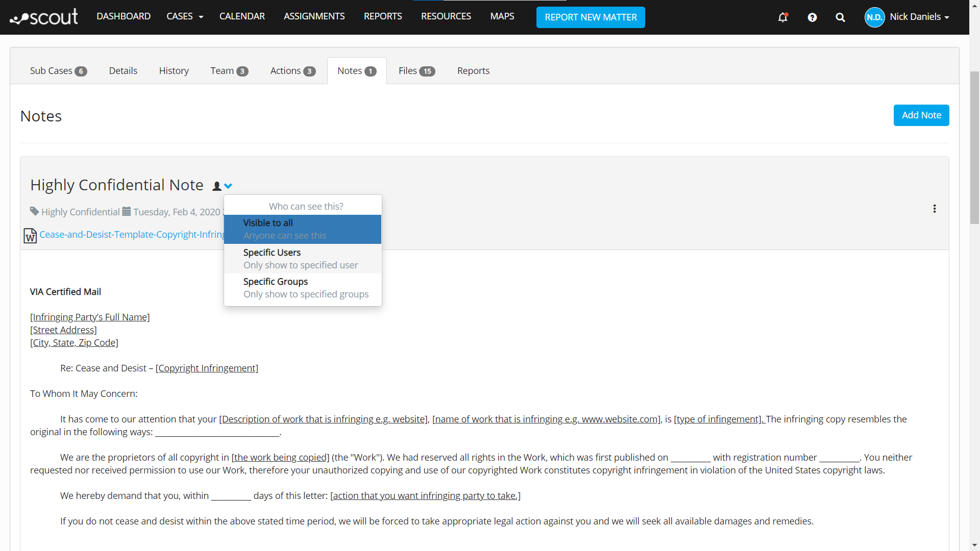Click the Report New Matter button
The width and height of the screenshot is (980, 551).
pos(591,17)
